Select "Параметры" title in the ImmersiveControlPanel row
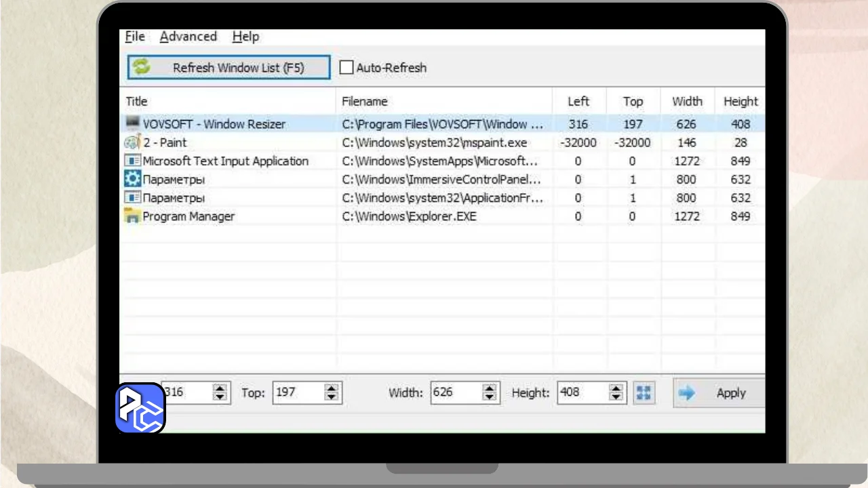The width and height of the screenshot is (868, 488). (x=174, y=180)
